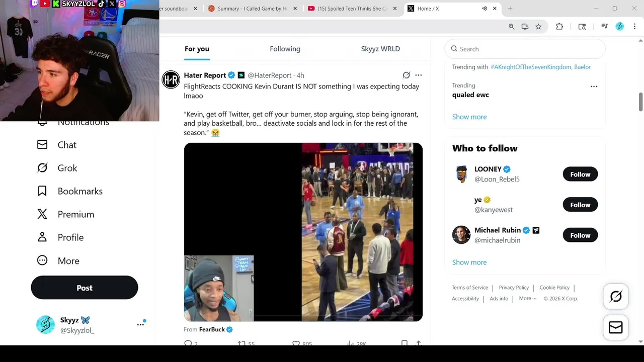Open a new browser tab
Viewport: 644px width, 362px height.
[x=510, y=9]
